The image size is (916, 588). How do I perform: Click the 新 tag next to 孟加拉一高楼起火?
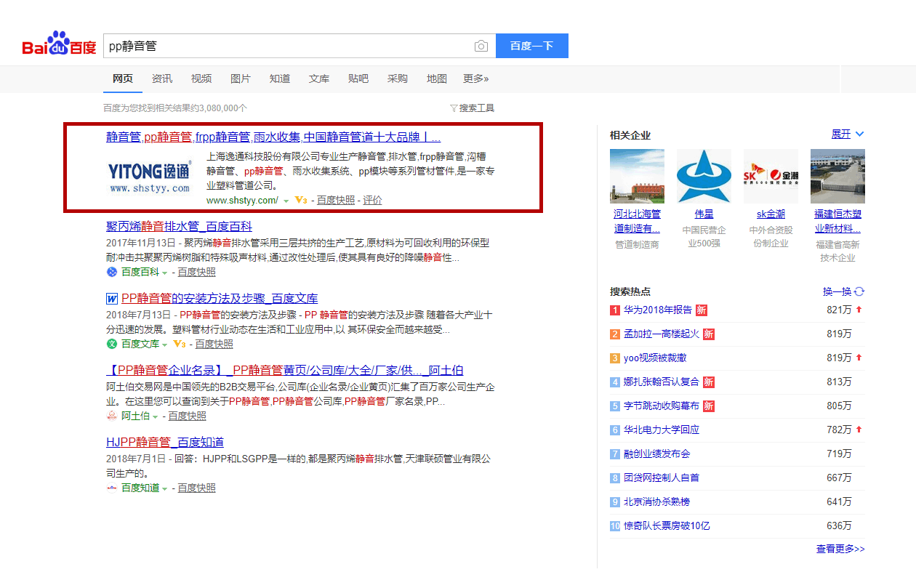709,334
